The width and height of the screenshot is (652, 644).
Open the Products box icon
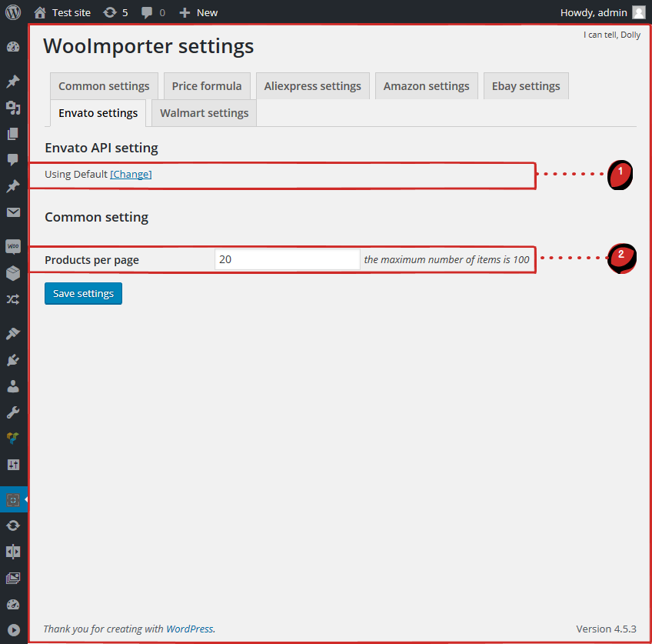pos(13,273)
